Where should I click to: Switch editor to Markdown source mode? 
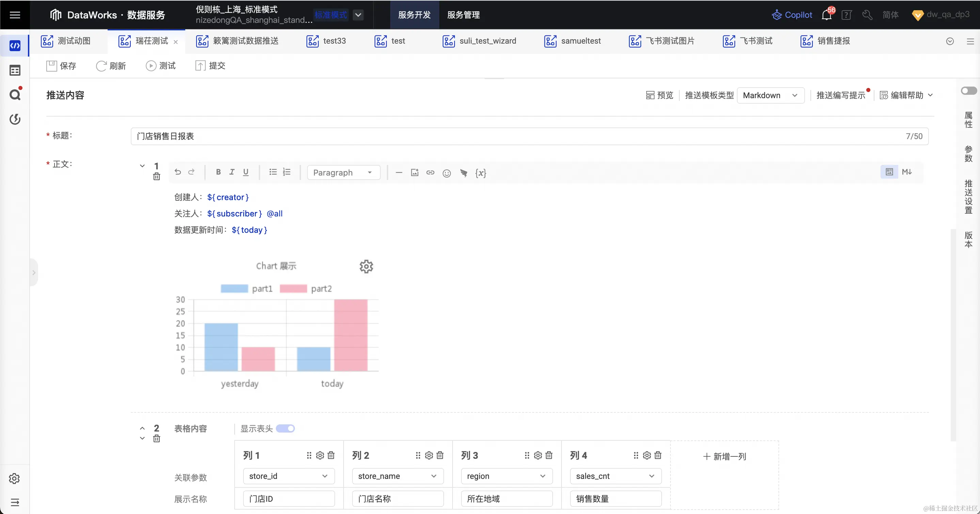[906, 172]
